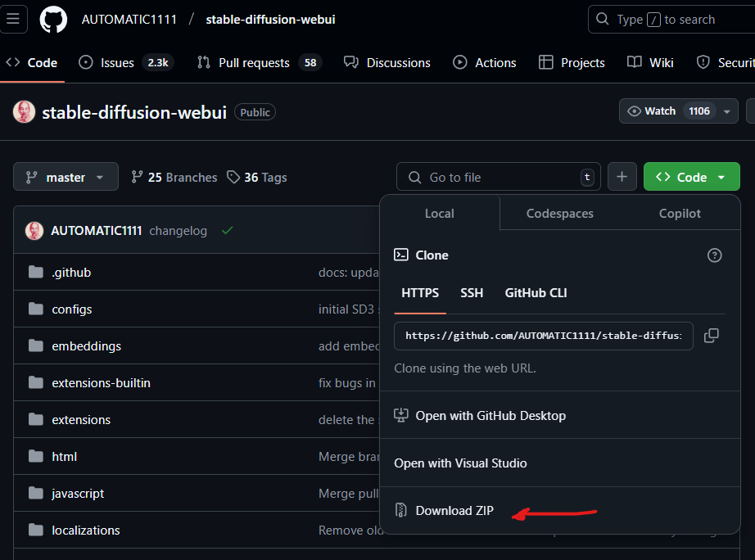Go to GitHub homepage via the Octocat logo
The width and height of the screenshot is (755, 560).
[x=53, y=20]
